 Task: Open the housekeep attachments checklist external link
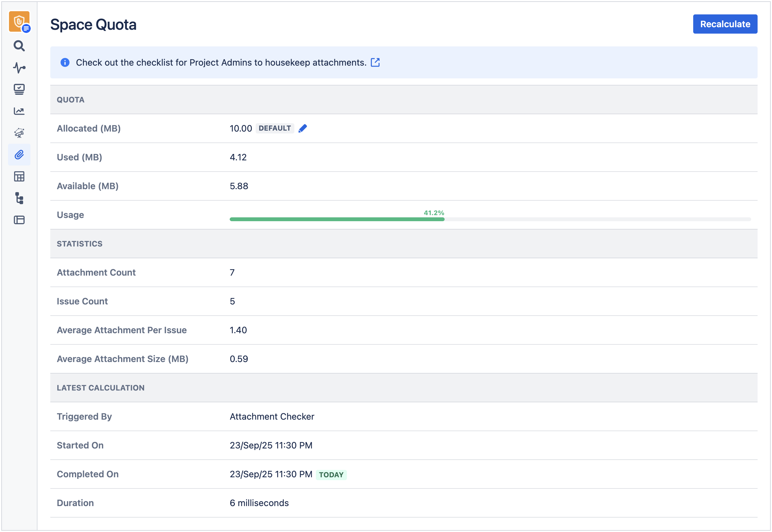(375, 62)
